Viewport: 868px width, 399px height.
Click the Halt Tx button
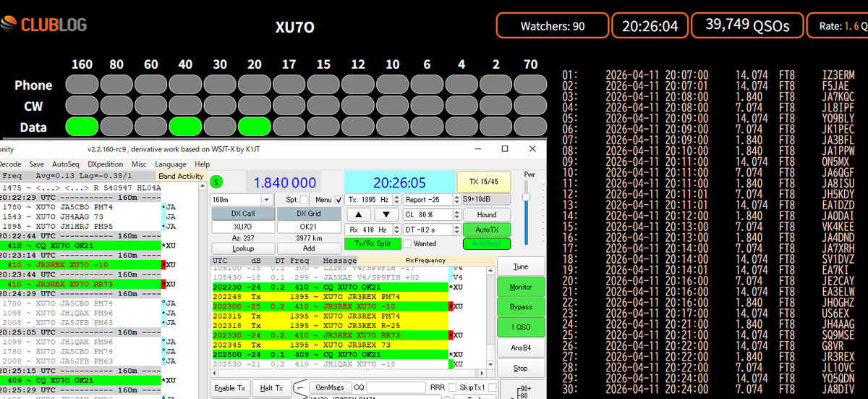pos(271,388)
